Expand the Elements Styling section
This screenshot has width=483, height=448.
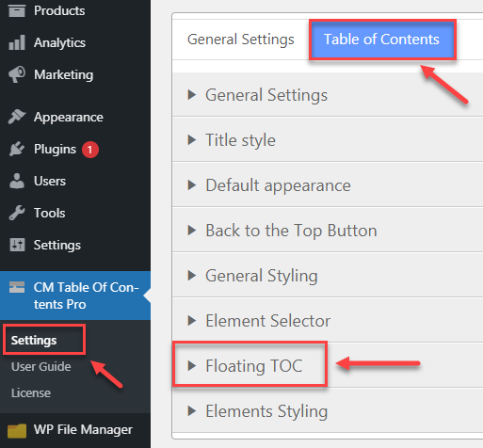pyautogui.click(x=328, y=411)
